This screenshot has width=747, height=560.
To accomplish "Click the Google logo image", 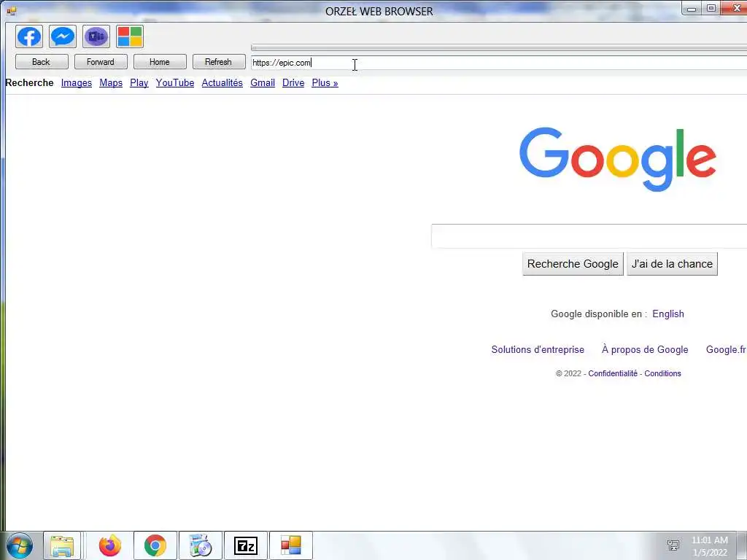I will [618, 159].
